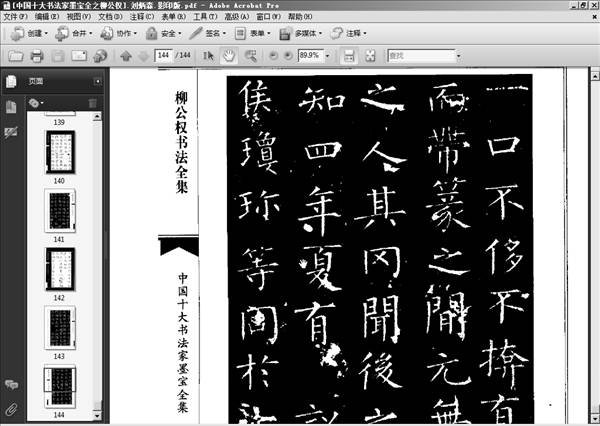Open the 协作 (Collaborate) dropdown
Viewport: 600px width, 426px height.
click(119, 34)
